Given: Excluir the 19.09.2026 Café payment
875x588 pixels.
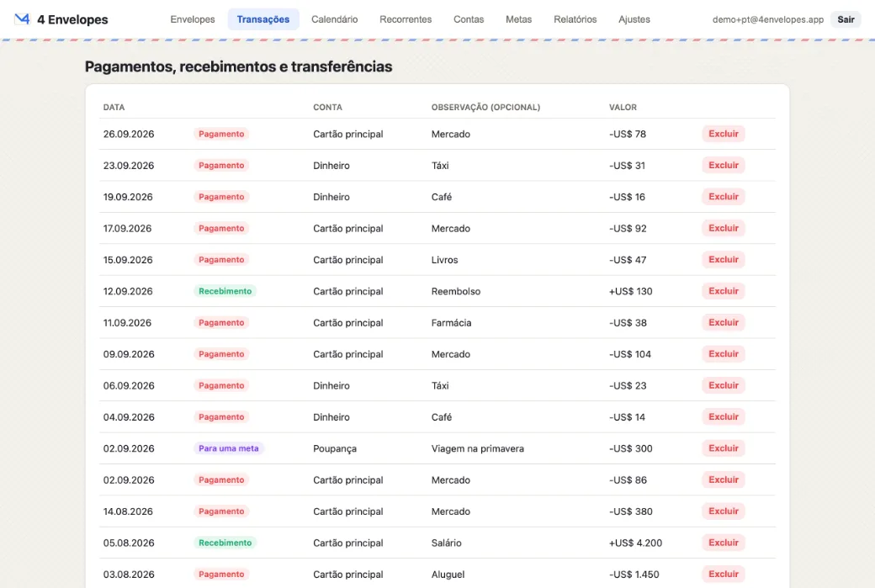Looking at the screenshot, I should coord(724,196).
